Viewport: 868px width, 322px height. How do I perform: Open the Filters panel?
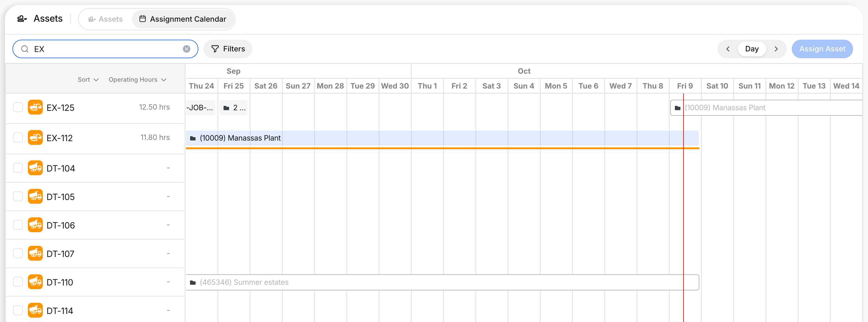coord(228,49)
